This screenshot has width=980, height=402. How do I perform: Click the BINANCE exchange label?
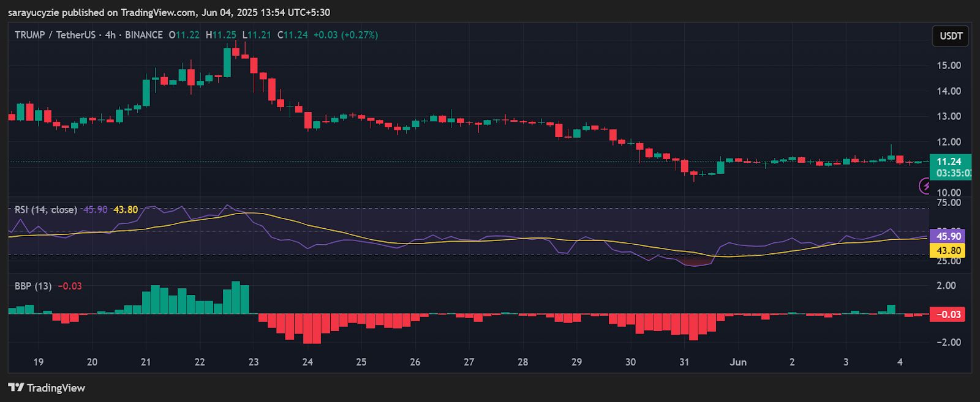pyautogui.click(x=144, y=35)
